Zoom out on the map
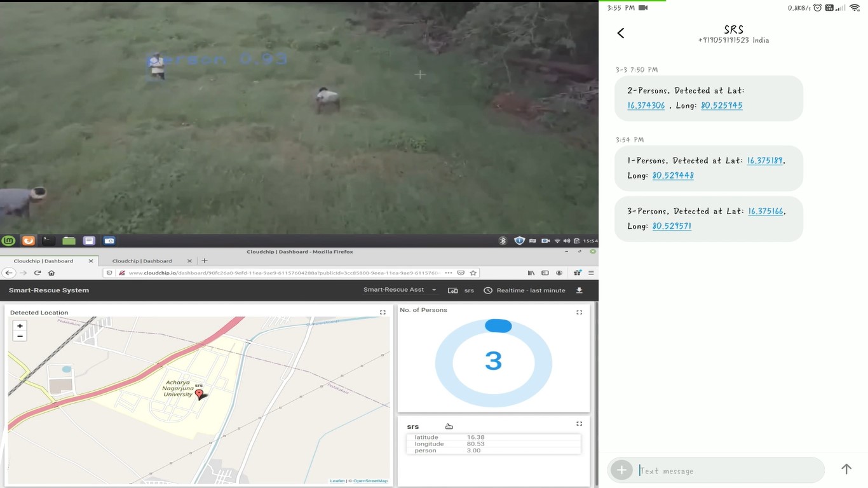Screen dimensions: 868x488 (x=20, y=336)
